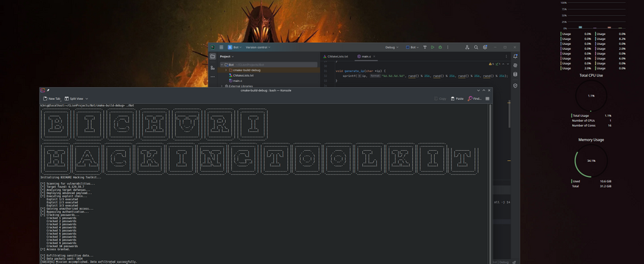Open the Version control dropdown

[x=258, y=47]
